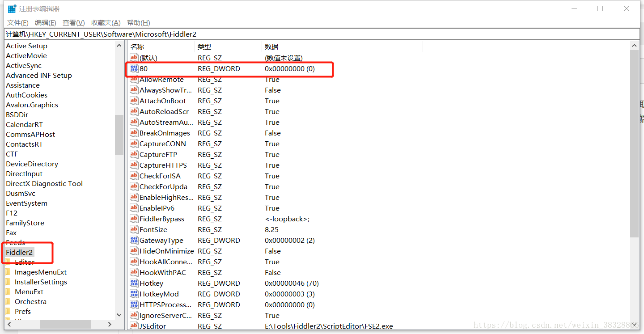This screenshot has height=334, width=644.
Task: Click the folder icon of ImagesMenuExt
Action: 8,272
